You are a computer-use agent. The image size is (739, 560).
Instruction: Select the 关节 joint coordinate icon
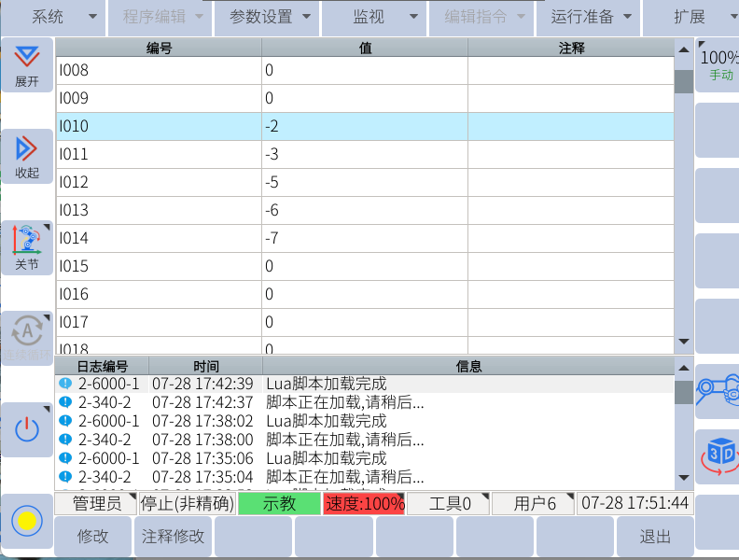click(27, 247)
